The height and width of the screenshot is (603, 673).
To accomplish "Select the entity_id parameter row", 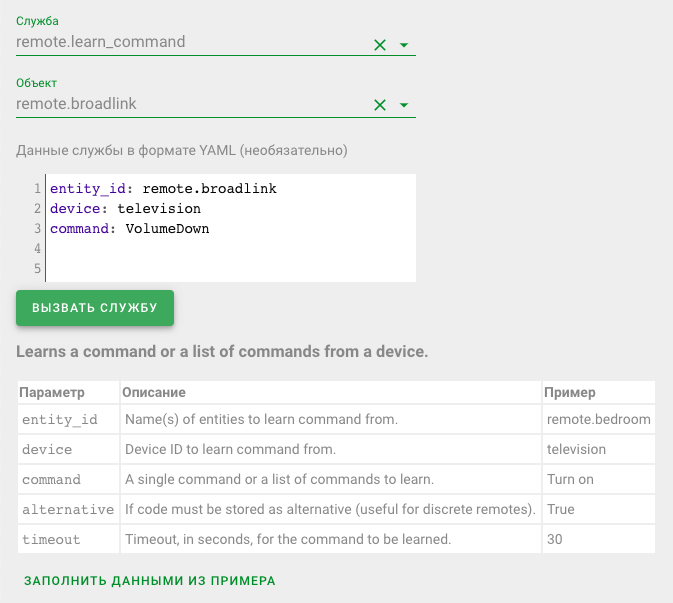I will [x=60, y=420].
